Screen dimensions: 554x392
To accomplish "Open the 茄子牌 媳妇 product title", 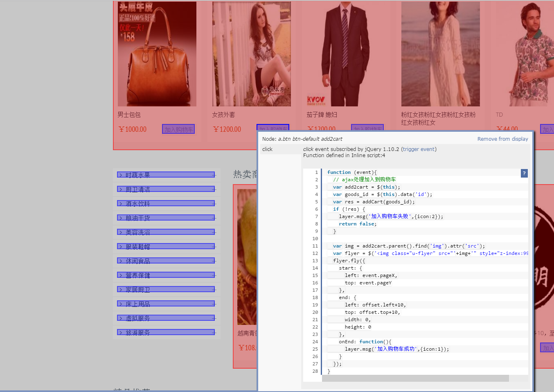I will coord(322,115).
